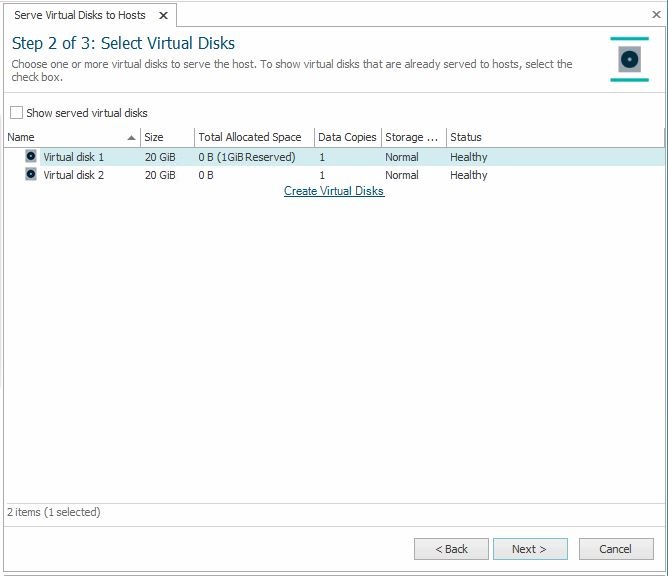Proceed by clicking the Next button
The width and height of the screenshot is (668, 576).
tap(530, 549)
